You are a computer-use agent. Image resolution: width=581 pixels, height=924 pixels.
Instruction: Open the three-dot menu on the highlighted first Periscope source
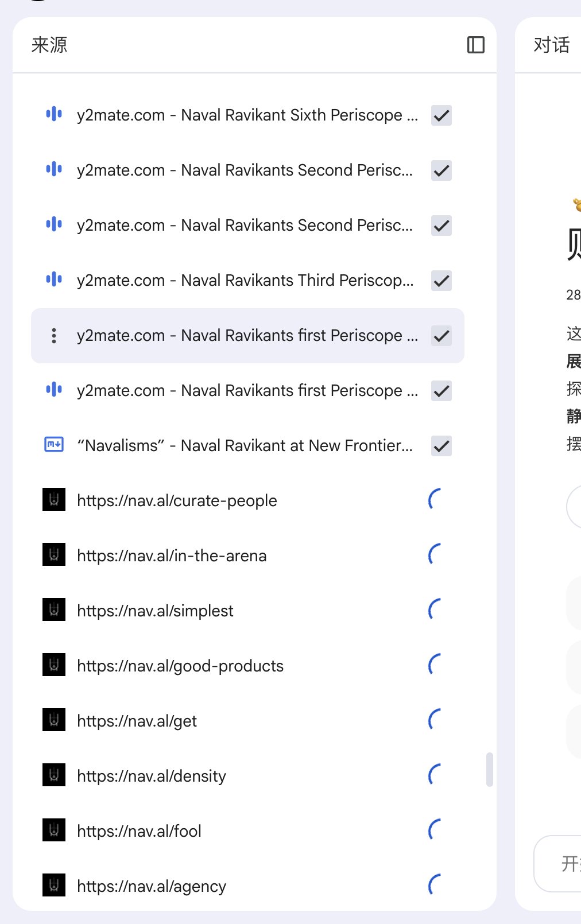[x=54, y=336]
